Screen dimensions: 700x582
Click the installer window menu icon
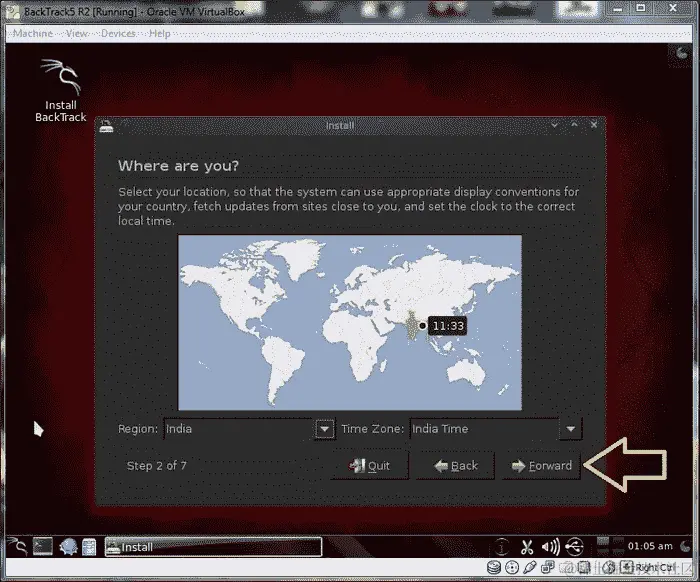click(106, 126)
